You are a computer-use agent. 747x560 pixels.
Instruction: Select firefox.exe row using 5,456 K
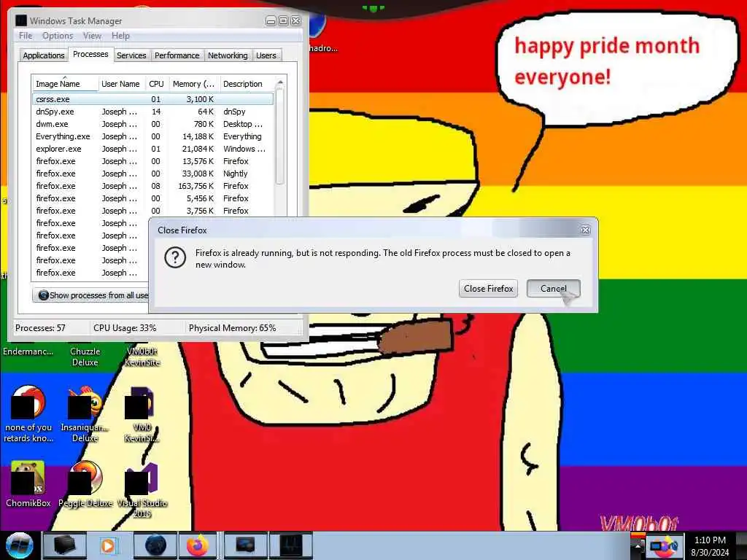coord(153,198)
